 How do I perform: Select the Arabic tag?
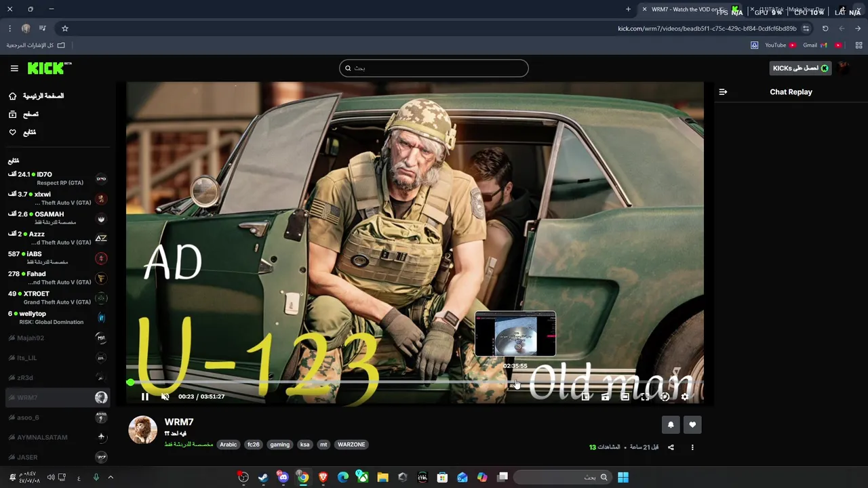pos(229,445)
